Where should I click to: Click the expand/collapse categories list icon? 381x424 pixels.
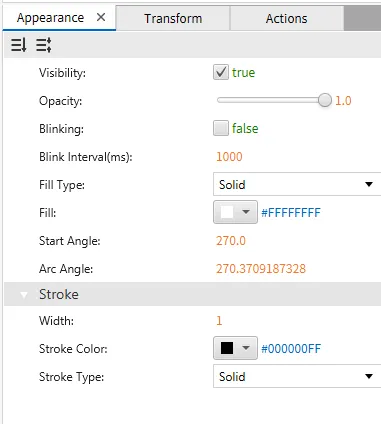tap(44, 45)
